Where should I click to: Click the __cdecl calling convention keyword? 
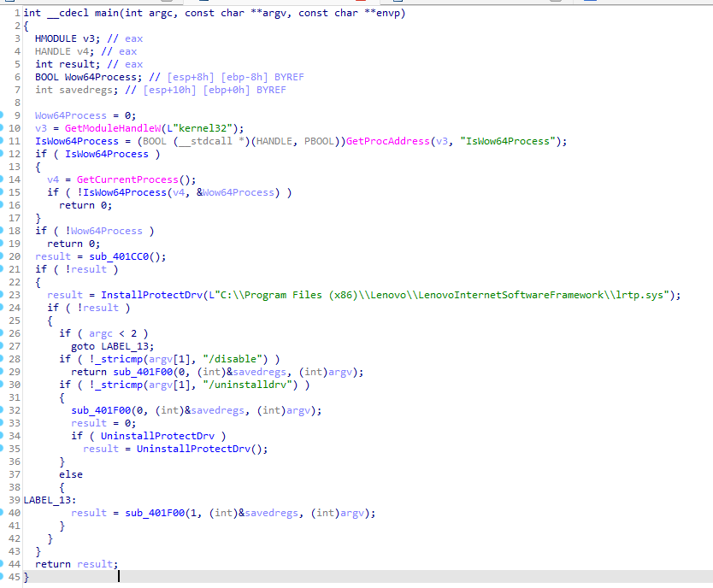pos(68,13)
